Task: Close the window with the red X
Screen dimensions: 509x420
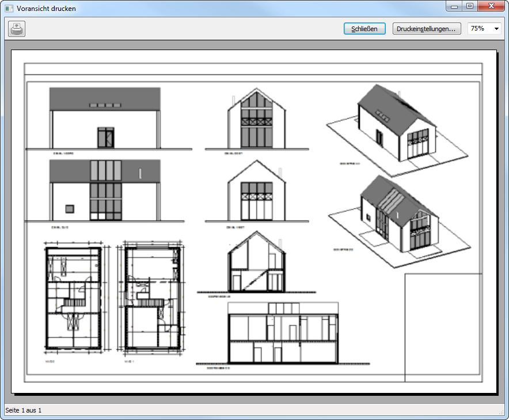Action: 491,6
